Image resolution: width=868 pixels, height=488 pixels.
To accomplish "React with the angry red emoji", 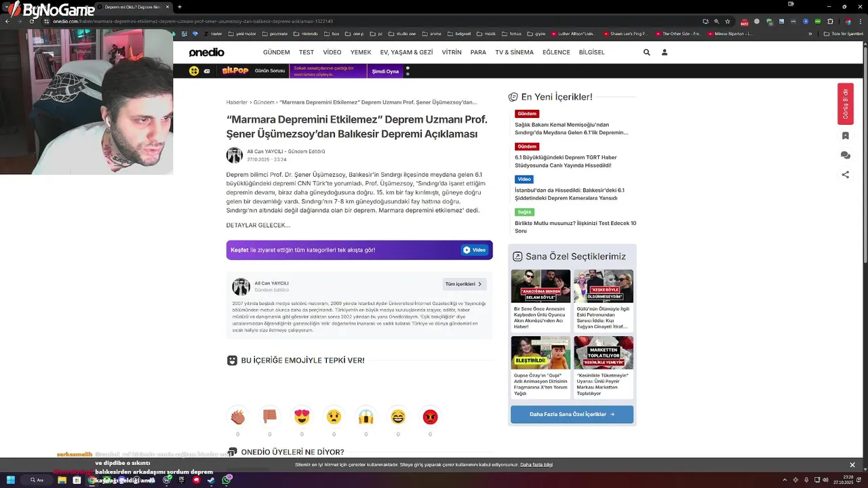I will pos(430,416).
